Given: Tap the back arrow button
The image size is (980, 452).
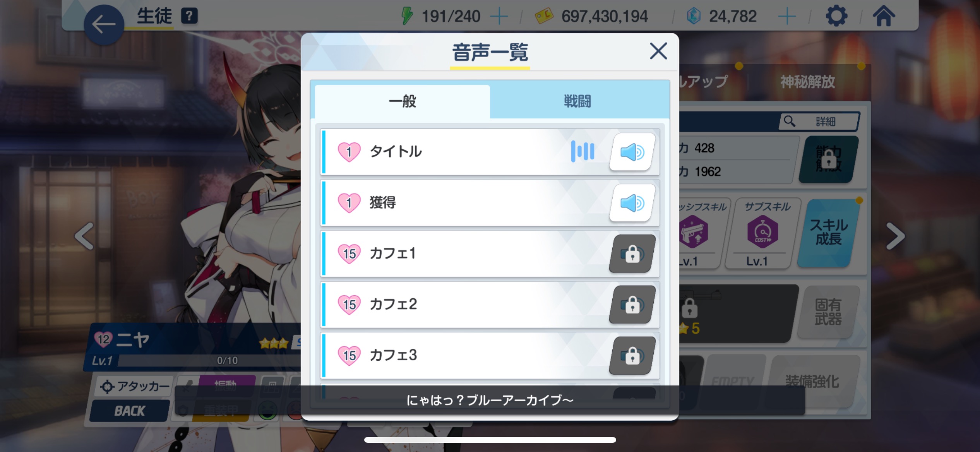Looking at the screenshot, I should coord(104,25).
